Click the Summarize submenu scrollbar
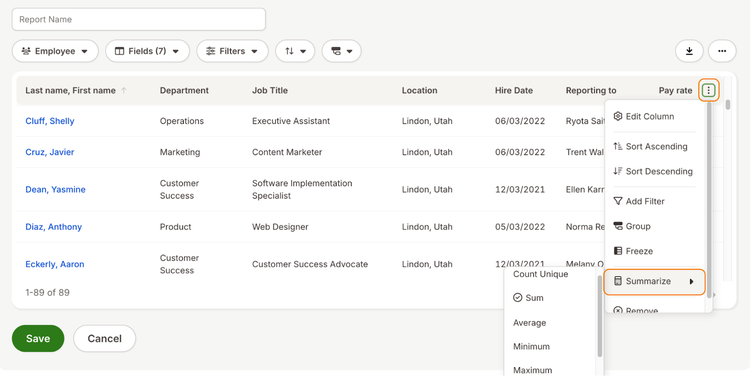This screenshot has width=750, height=376. [600, 316]
